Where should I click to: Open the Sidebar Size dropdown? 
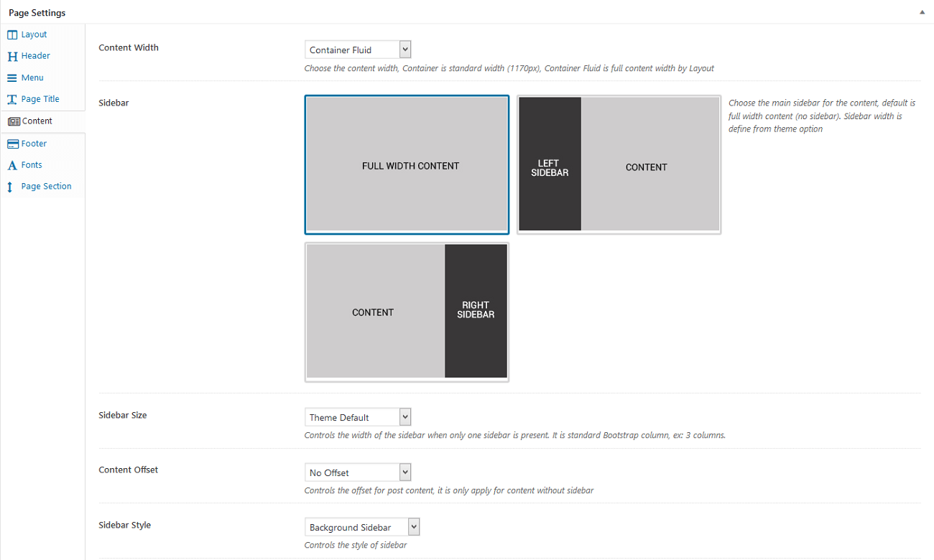coord(358,417)
